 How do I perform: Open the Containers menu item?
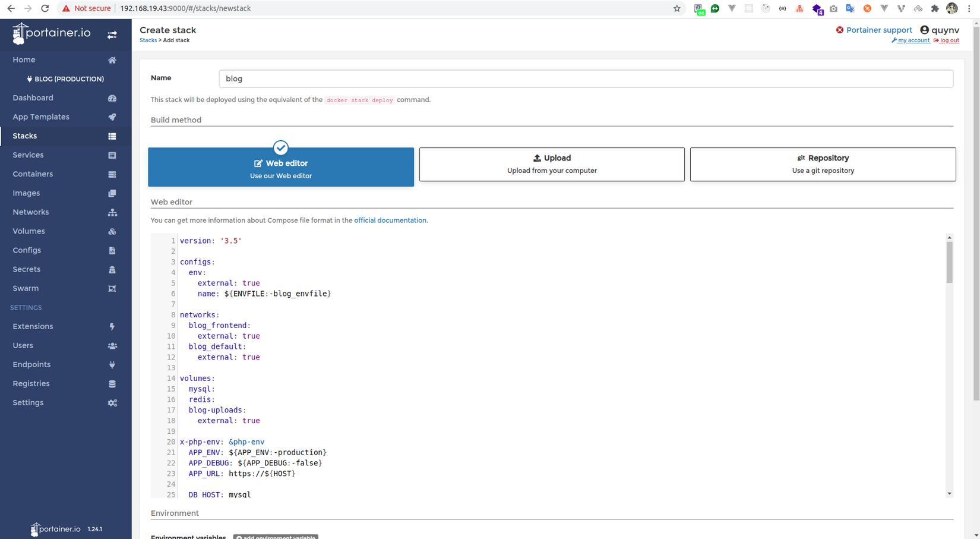pyautogui.click(x=33, y=174)
